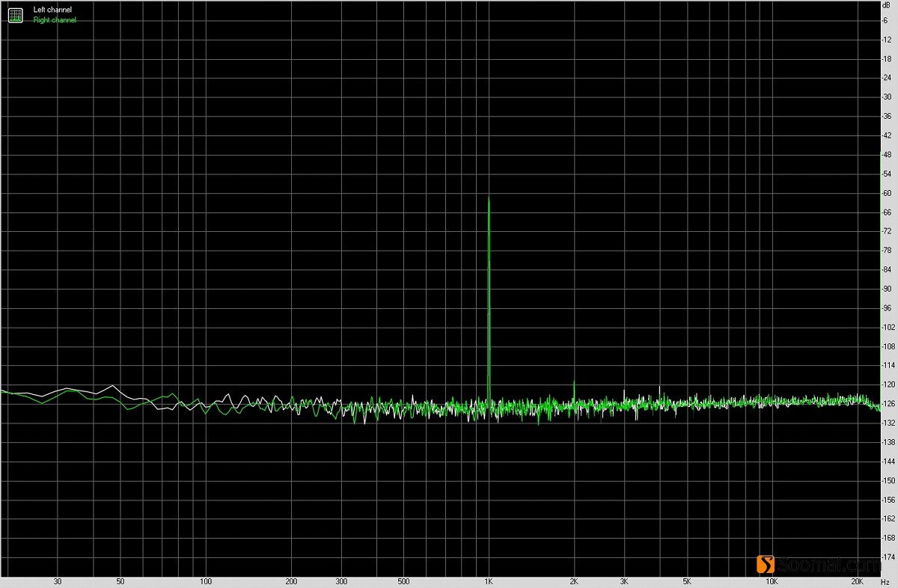Expand the 100 Hz axis label

206,581
